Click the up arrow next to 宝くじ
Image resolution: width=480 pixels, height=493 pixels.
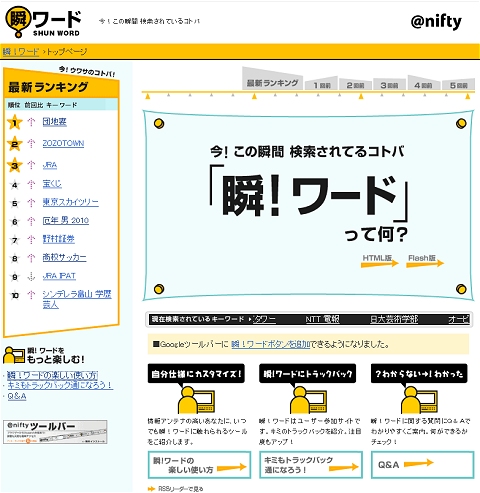click(x=31, y=184)
